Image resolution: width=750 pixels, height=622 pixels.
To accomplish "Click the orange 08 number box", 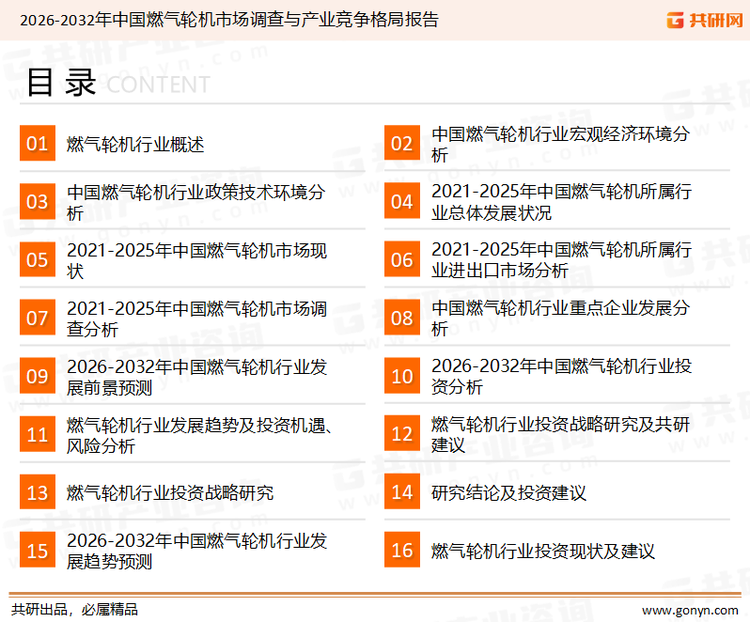I will [402, 318].
